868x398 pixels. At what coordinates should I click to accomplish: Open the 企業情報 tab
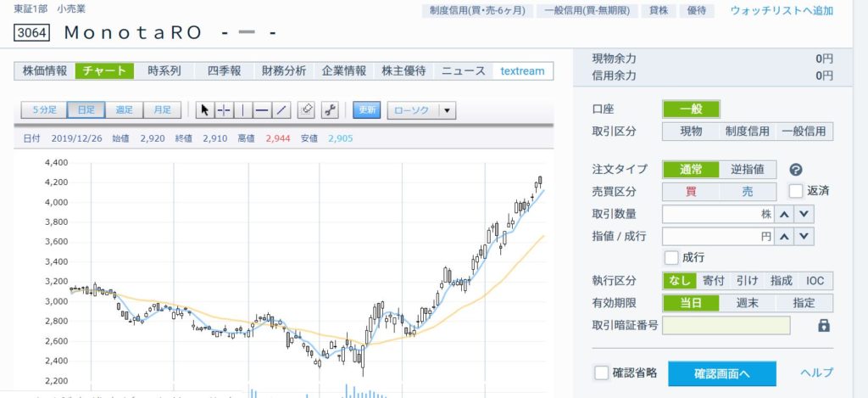[344, 71]
